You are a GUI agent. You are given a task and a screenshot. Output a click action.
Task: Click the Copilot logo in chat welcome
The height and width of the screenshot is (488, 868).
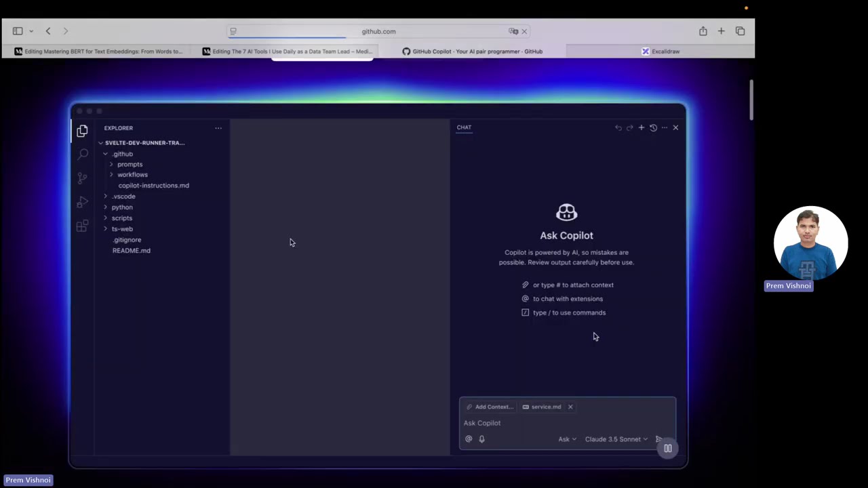click(x=567, y=213)
